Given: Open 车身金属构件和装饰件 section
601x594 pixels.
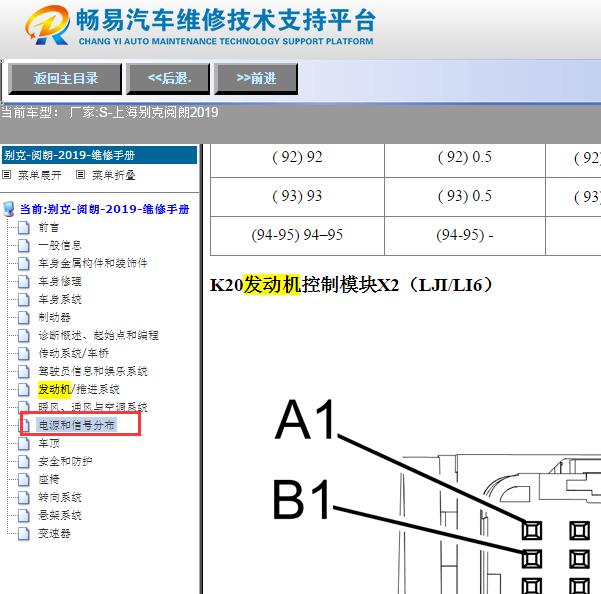Looking at the screenshot, I should 93,263.
